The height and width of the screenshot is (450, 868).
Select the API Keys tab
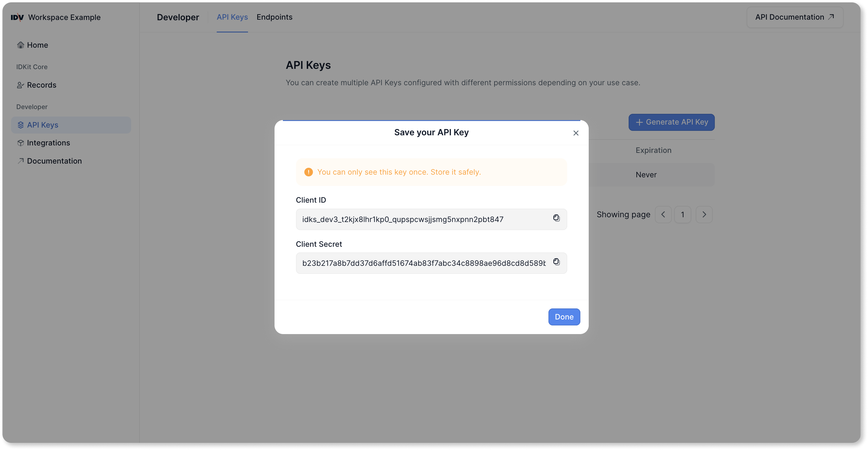coord(232,17)
